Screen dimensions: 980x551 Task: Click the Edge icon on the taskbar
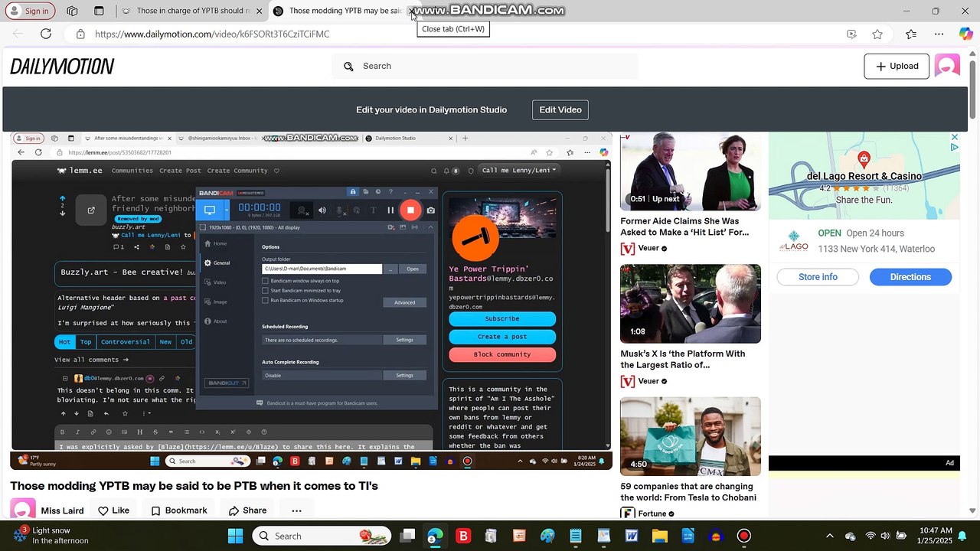pyautogui.click(x=435, y=536)
